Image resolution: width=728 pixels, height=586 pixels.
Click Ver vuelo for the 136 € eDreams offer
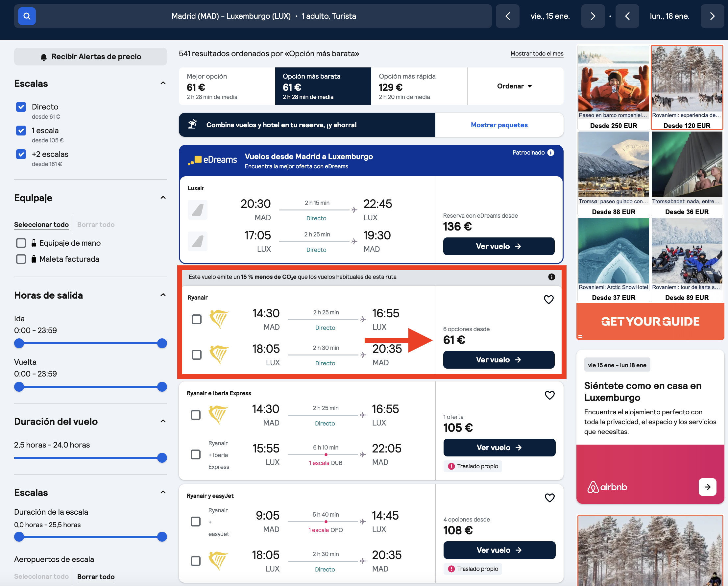(499, 246)
